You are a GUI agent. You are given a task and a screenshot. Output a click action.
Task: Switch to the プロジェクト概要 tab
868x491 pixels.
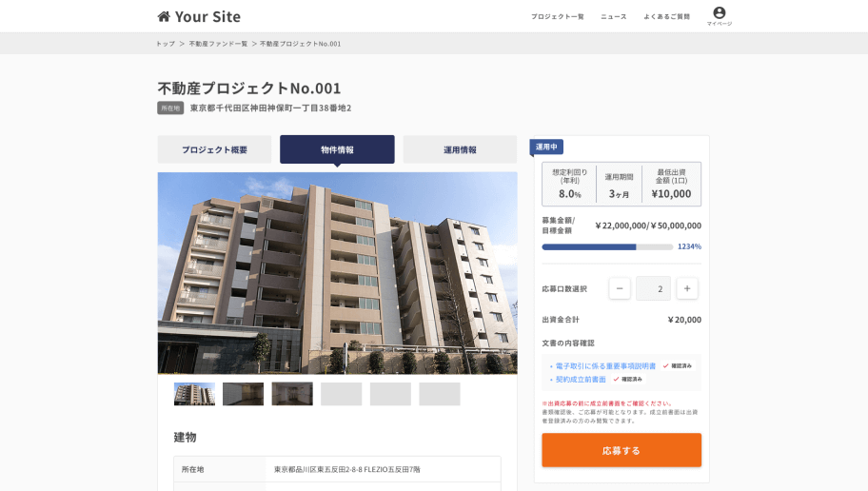pos(214,149)
